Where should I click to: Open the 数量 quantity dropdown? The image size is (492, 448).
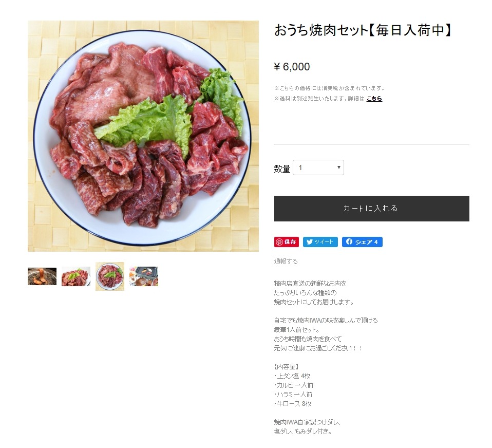tap(318, 167)
